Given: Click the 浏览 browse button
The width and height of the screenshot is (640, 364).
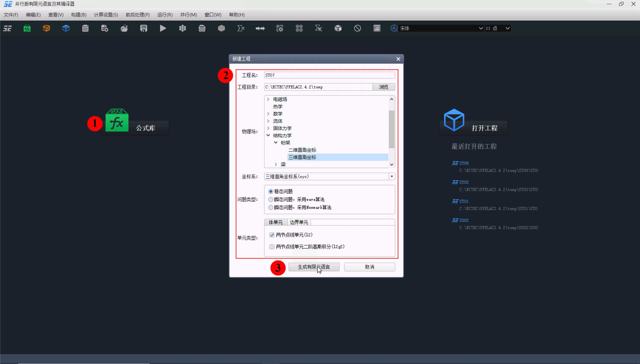Looking at the screenshot, I should pyautogui.click(x=383, y=87).
